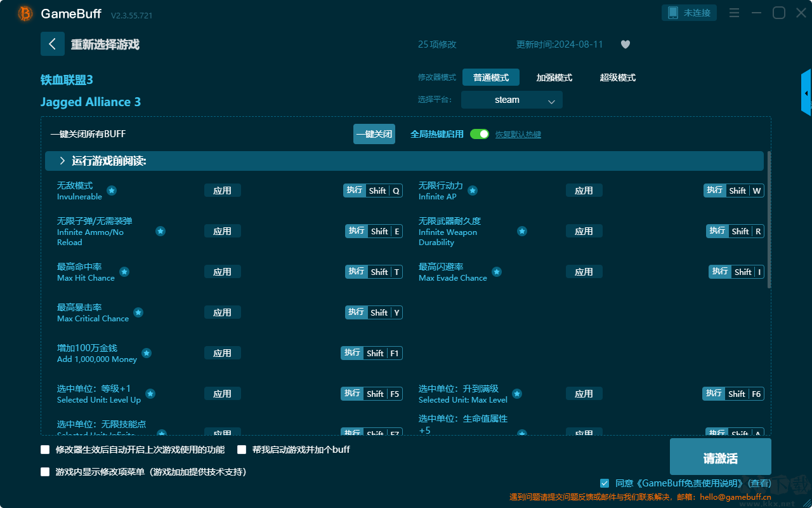This screenshot has width=812, height=508.
Task: Expand the blue side panel arrow tab
Action: [x=806, y=93]
